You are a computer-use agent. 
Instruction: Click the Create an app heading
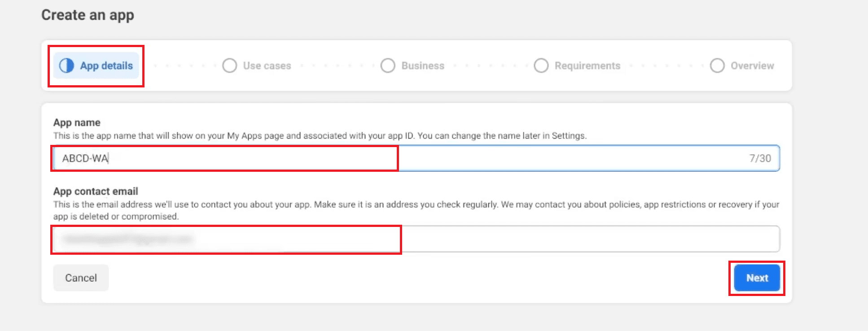pyautogui.click(x=88, y=15)
